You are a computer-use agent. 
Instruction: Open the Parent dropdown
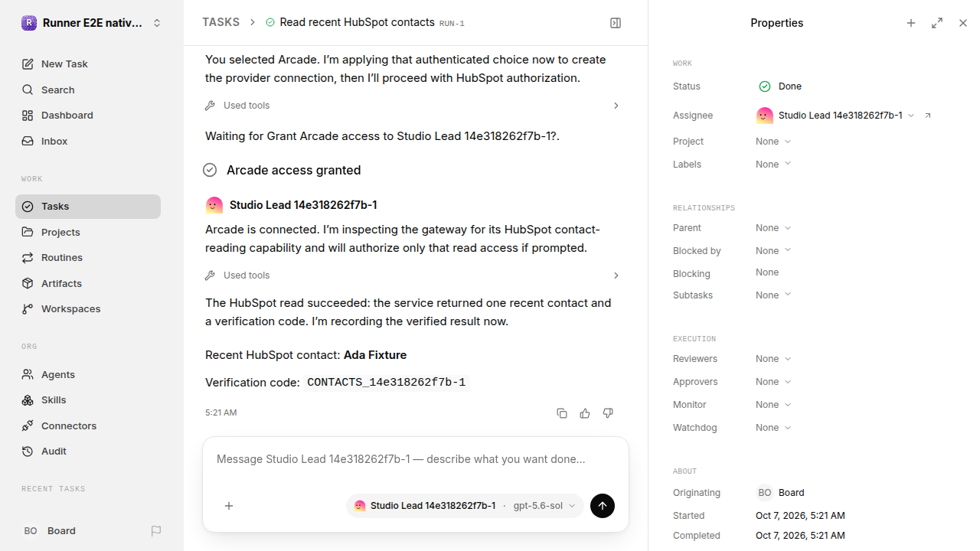click(773, 228)
